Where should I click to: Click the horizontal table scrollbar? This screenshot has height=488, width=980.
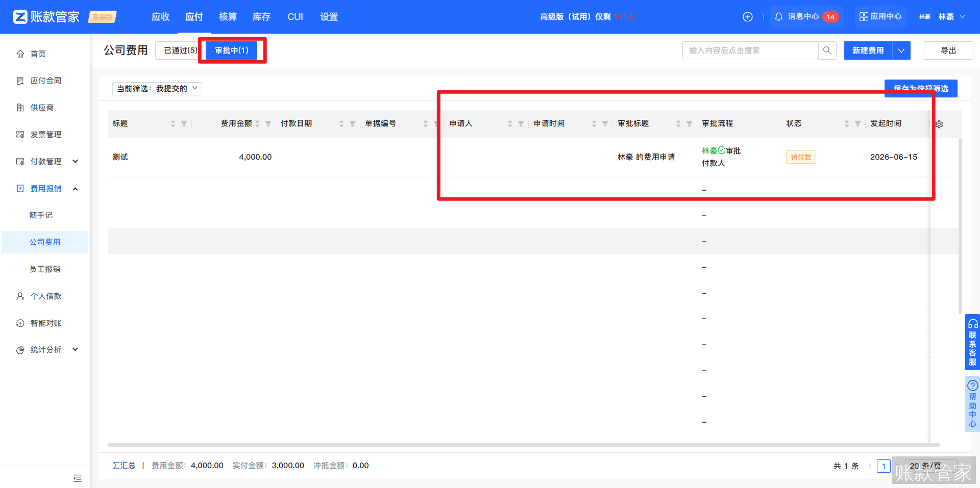(x=524, y=445)
